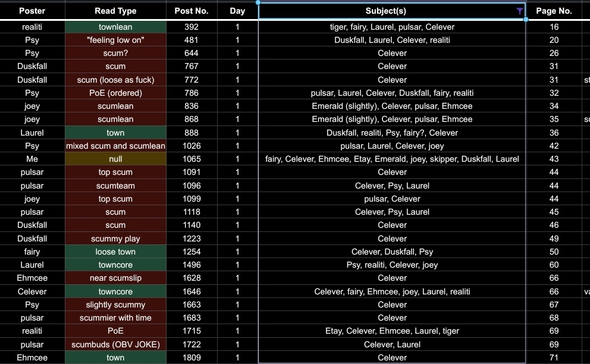
Task: Select the Day column header
Action: 237,11
